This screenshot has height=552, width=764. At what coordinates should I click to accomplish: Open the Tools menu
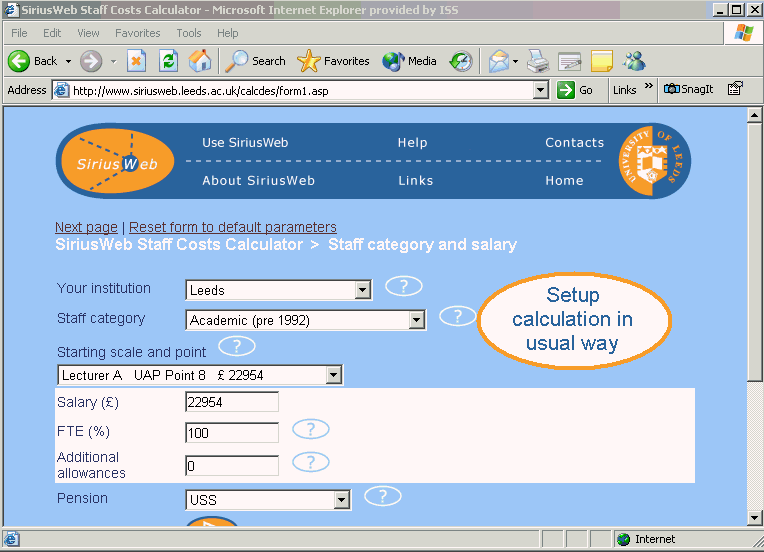click(189, 33)
